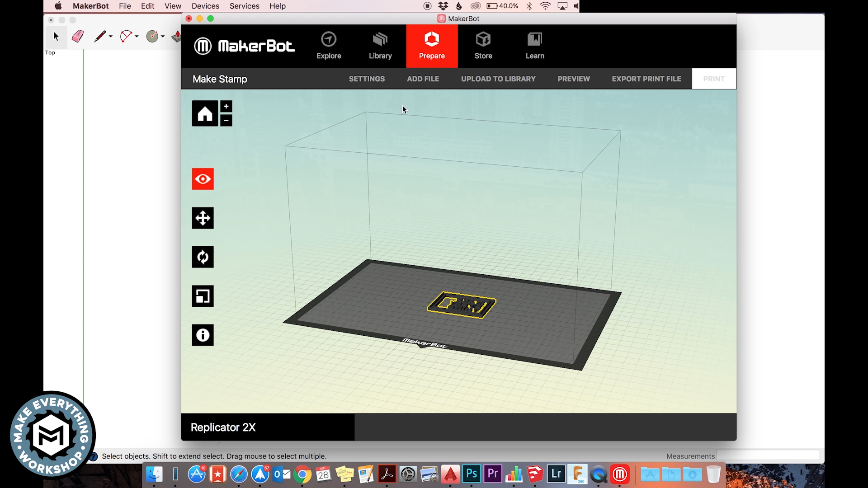Click EXPORT PRINT FILE button
Screen dimensions: 868x488
(646, 78)
